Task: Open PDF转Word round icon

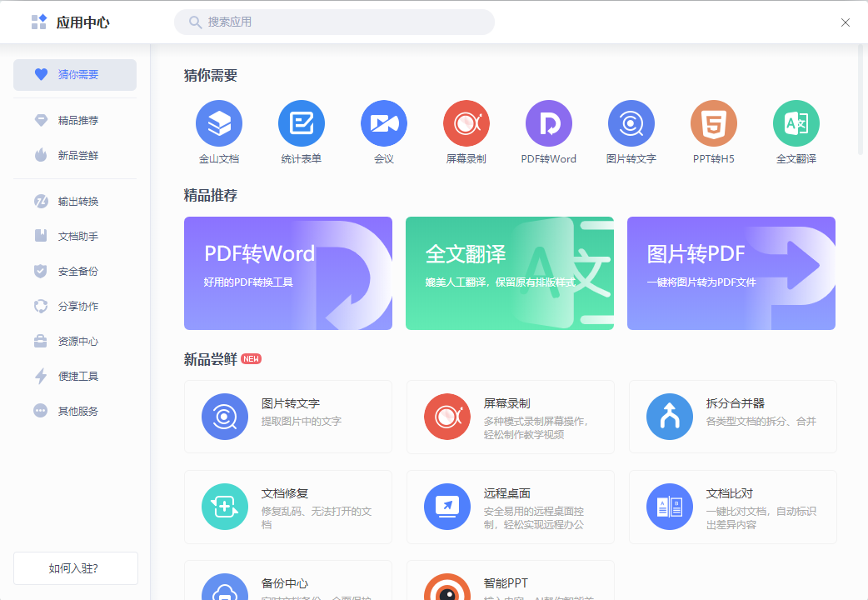Action: point(549,123)
